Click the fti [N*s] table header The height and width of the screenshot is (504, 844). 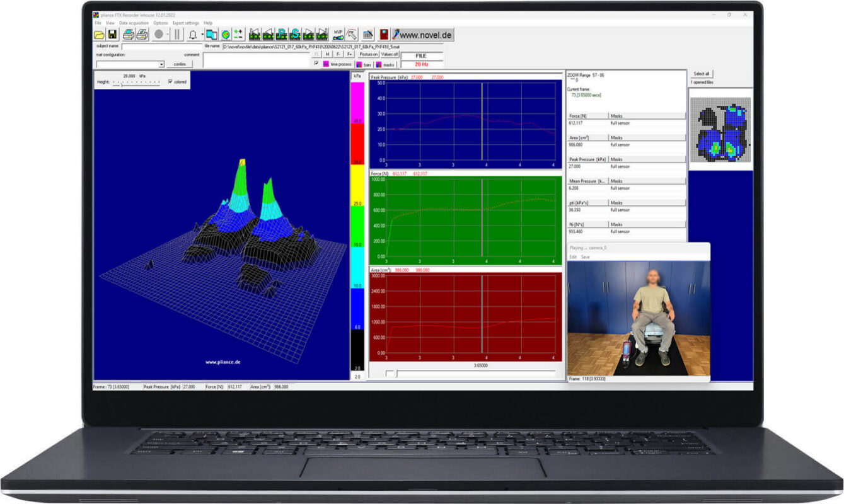point(587,224)
